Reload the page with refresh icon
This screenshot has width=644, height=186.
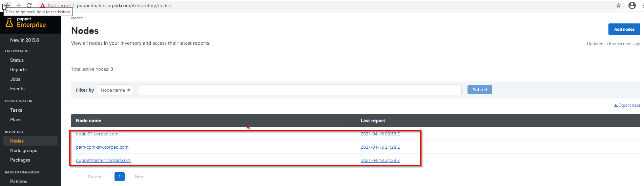pyautogui.click(x=29, y=5)
